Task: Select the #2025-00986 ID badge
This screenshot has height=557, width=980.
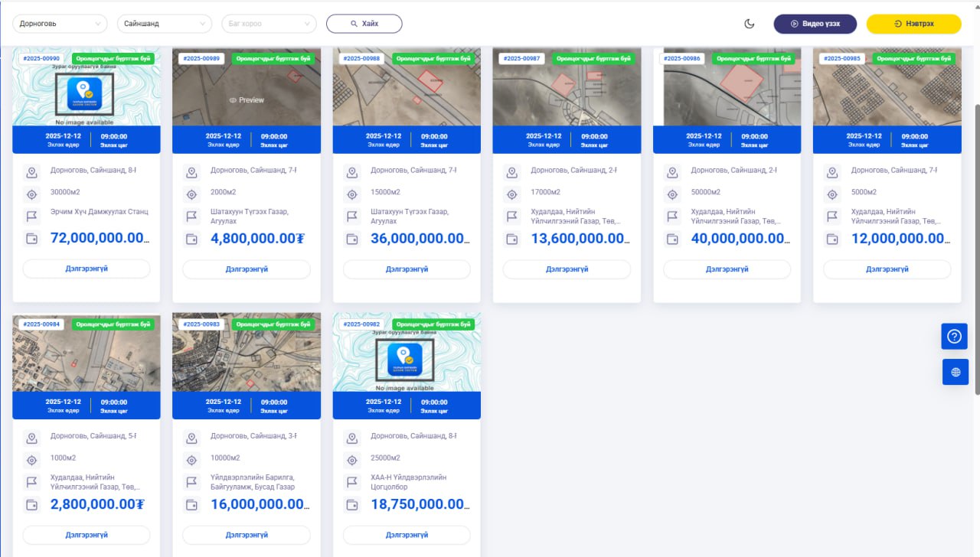Action: (681, 58)
